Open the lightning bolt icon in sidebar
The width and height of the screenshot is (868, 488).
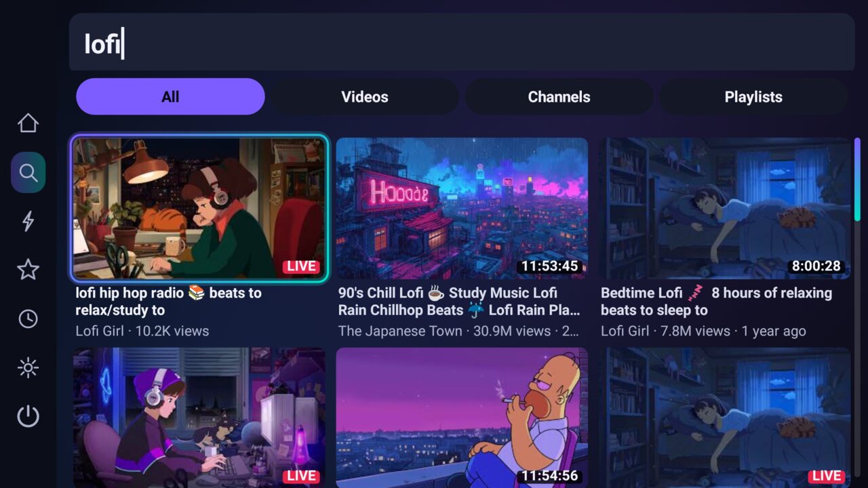[28, 221]
